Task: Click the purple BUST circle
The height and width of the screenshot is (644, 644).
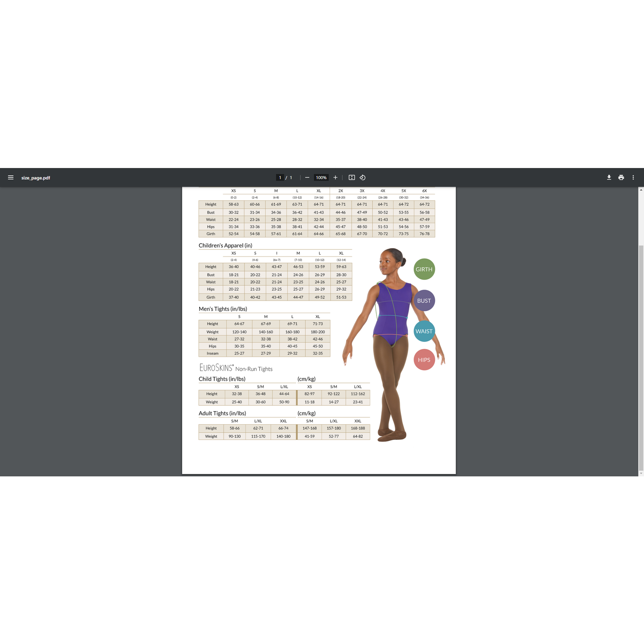Action: tap(424, 301)
